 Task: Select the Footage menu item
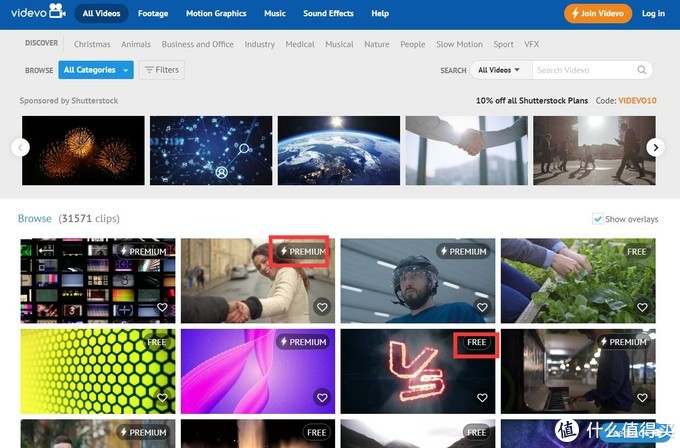point(153,14)
